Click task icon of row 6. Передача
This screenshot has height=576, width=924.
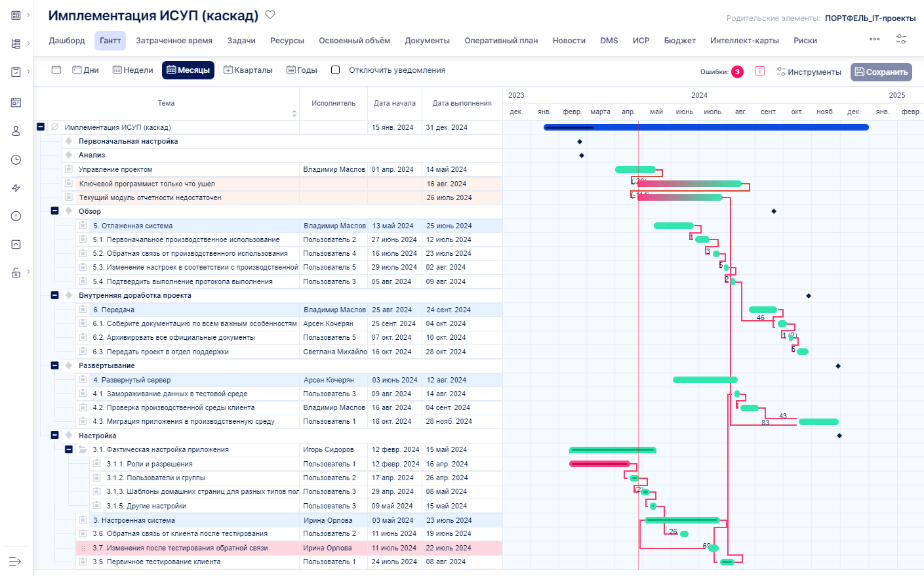83,310
